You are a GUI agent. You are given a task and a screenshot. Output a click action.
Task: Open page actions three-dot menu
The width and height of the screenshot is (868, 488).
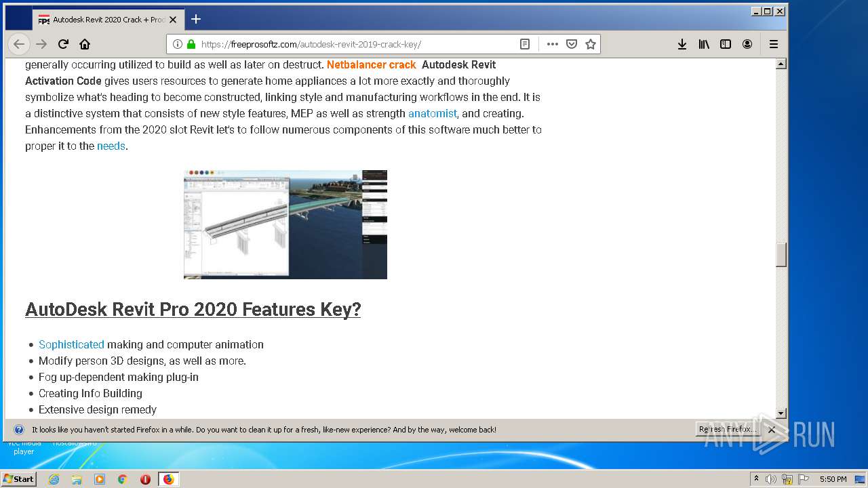point(553,44)
